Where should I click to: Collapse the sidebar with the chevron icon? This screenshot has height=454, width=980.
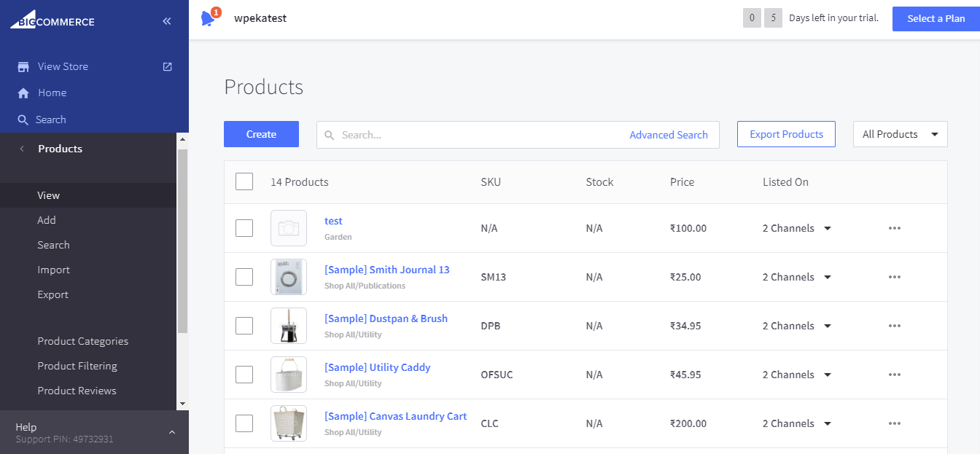coord(166,20)
